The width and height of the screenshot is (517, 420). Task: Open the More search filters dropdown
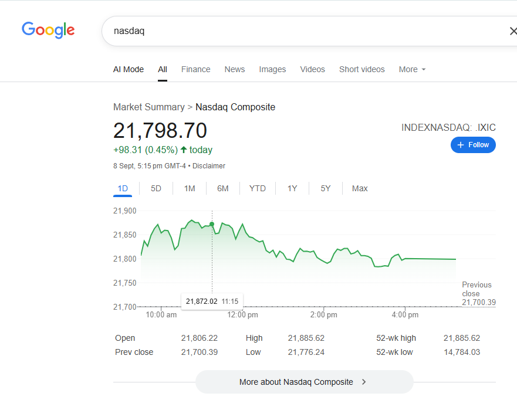pos(412,69)
